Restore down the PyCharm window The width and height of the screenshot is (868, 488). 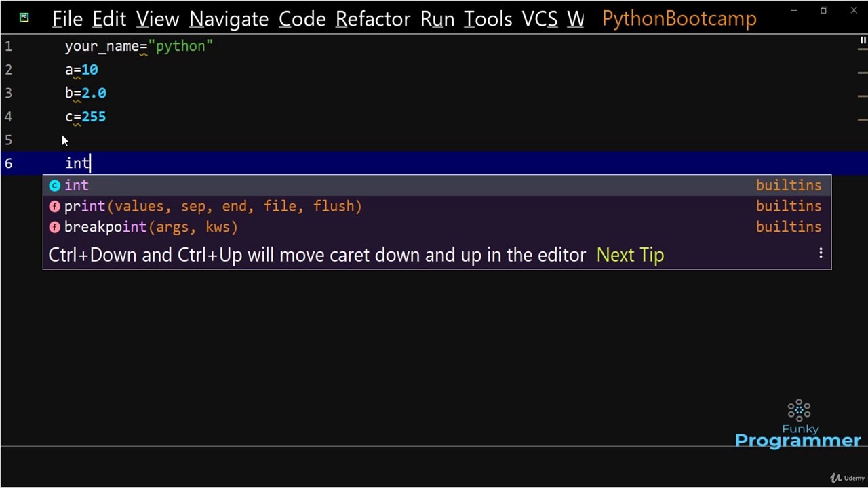824,11
